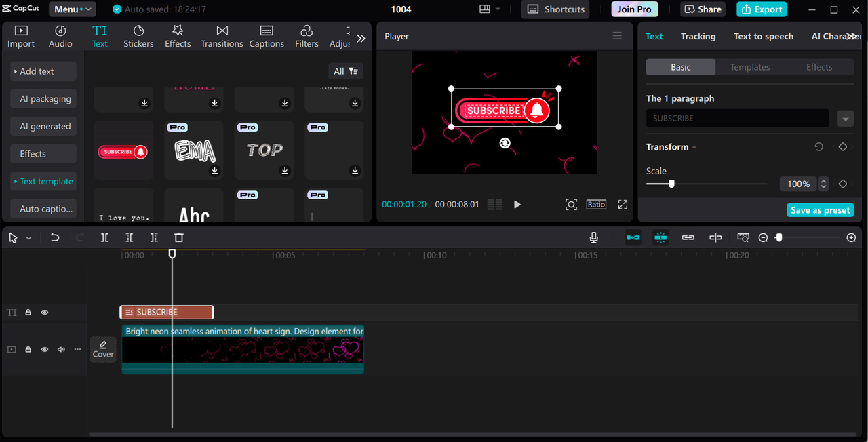The height and width of the screenshot is (442, 868).
Task: Collapse the Transform section
Action: click(694, 147)
